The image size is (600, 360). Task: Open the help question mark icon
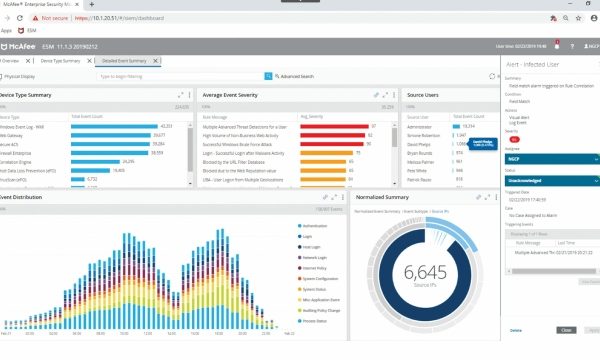click(x=572, y=46)
